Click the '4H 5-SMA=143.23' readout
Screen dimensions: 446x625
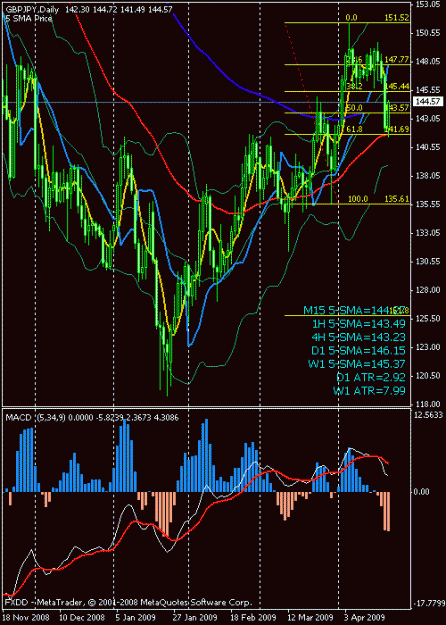coord(359,337)
